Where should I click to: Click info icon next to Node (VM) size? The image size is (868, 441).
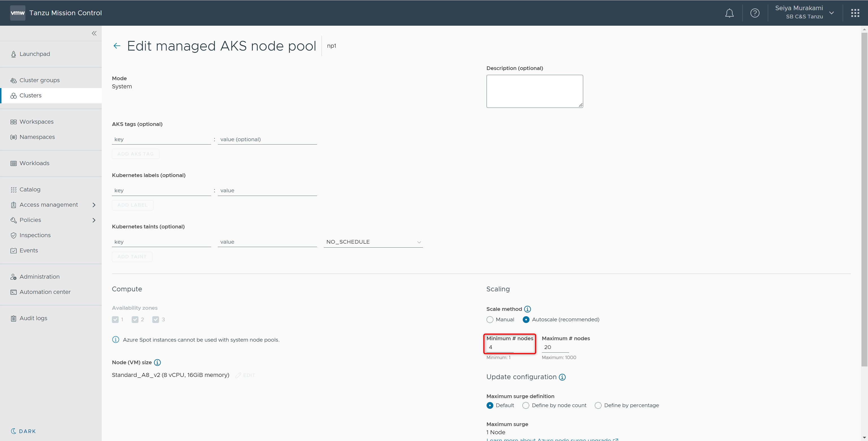pyautogui.click(x=157, y=363)
